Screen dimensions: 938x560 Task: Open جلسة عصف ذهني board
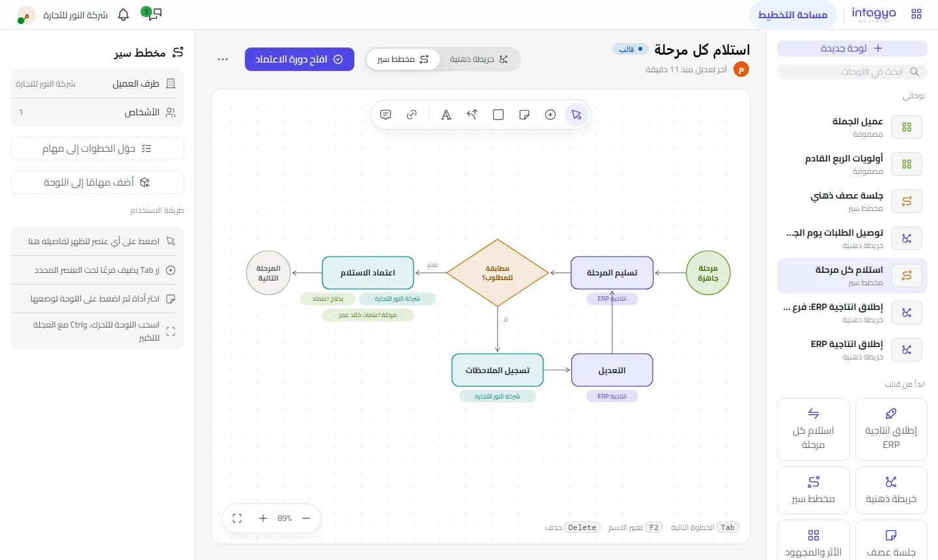(852, 201)
